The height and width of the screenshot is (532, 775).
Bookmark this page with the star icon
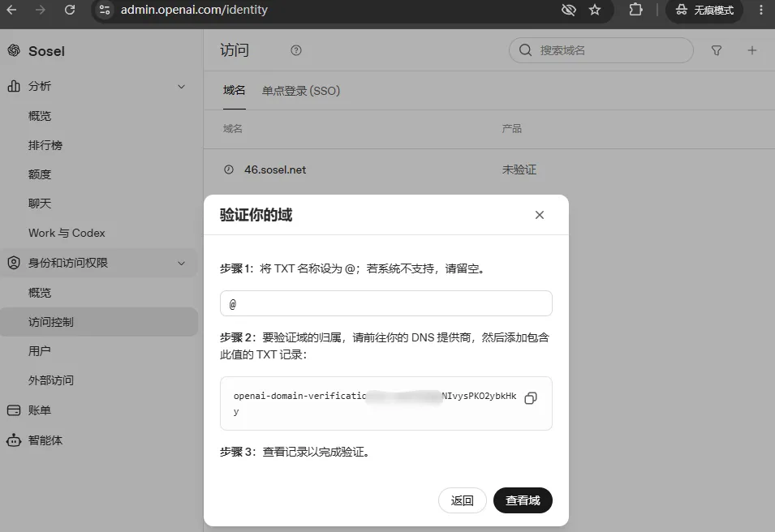[595, 10]
